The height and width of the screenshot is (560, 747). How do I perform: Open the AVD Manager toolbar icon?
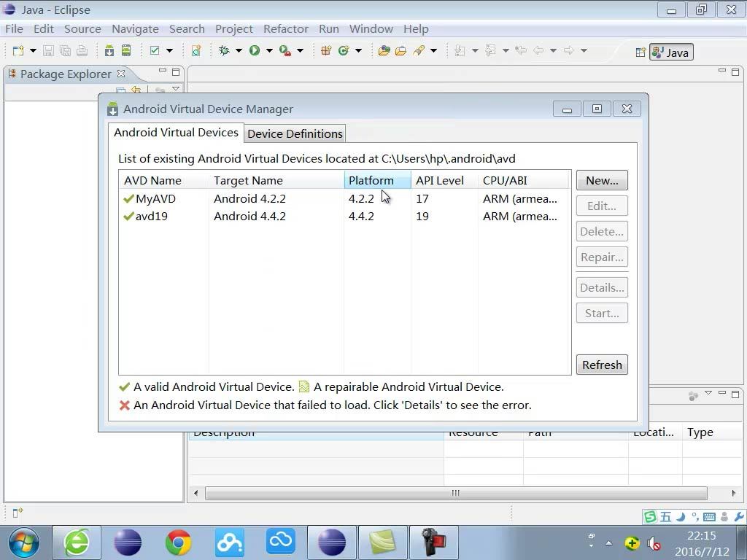pyautogui.click(x=126, y=50)
